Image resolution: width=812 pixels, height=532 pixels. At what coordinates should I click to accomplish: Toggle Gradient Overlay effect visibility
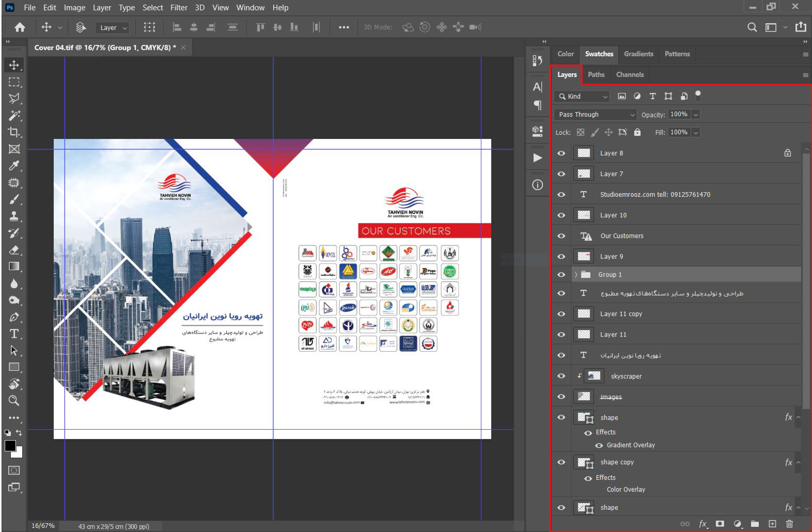[x=599, y=445]
